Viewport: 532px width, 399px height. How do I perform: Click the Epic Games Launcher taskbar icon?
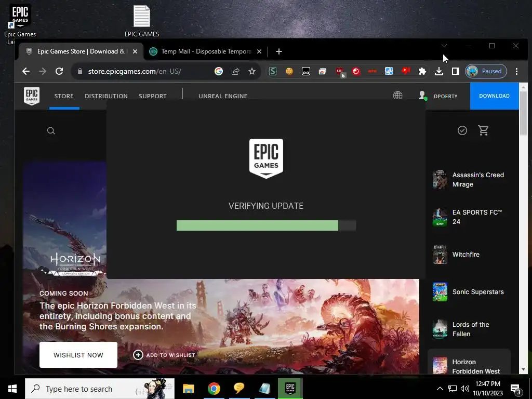(290, 389)
